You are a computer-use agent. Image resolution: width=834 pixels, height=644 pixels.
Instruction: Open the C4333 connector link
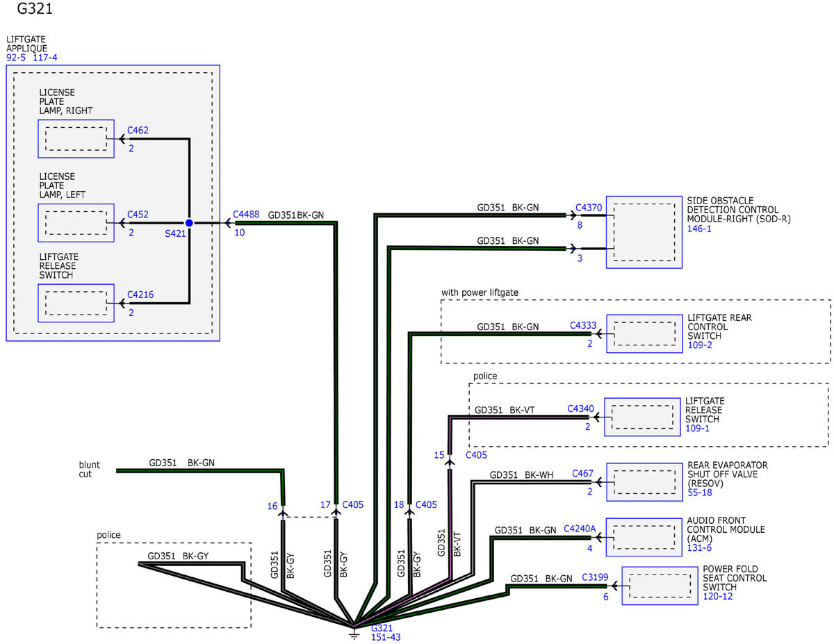click(582, 325)
